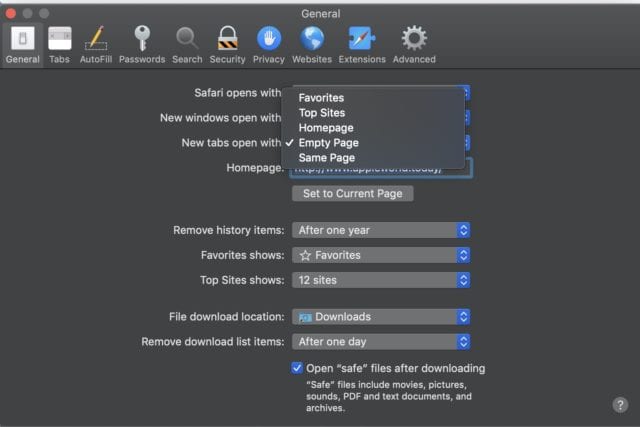Open the Advanced gear icon
The image size is (640, 427).
click(414, 44)
